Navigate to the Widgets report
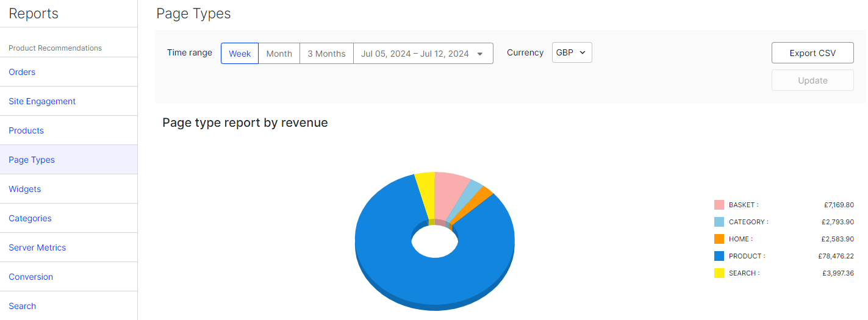 [x=25, y=189]
